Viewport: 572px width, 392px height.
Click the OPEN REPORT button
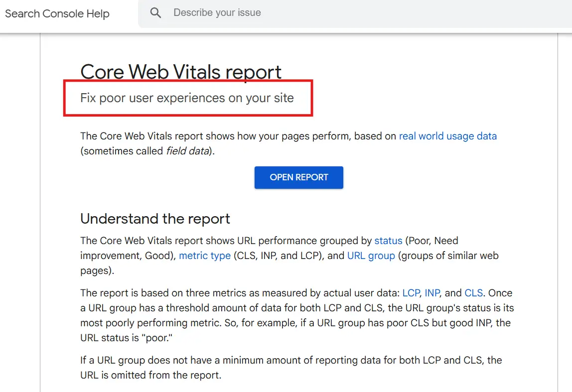[x=299, y=178]
